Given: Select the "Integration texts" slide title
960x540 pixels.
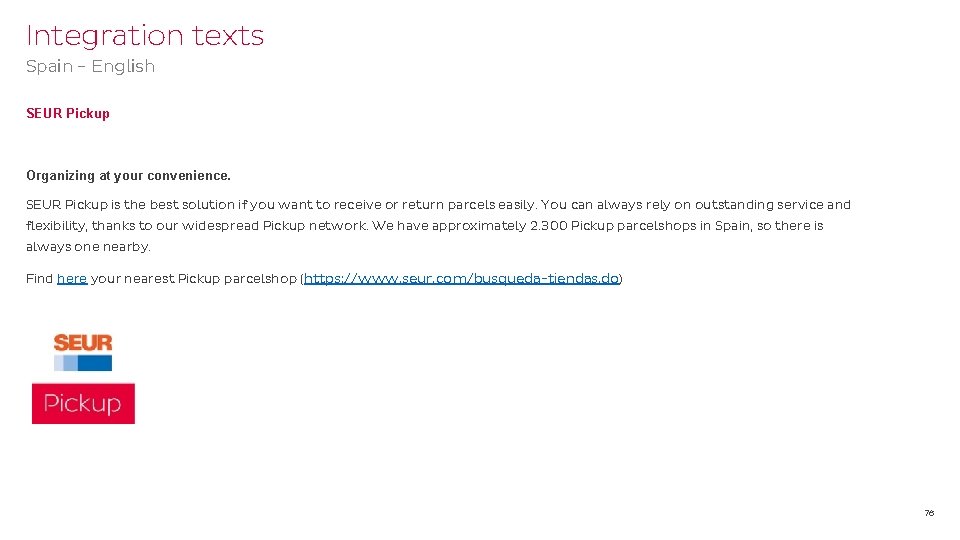Looking at the screenshot, I should [145, 36].
